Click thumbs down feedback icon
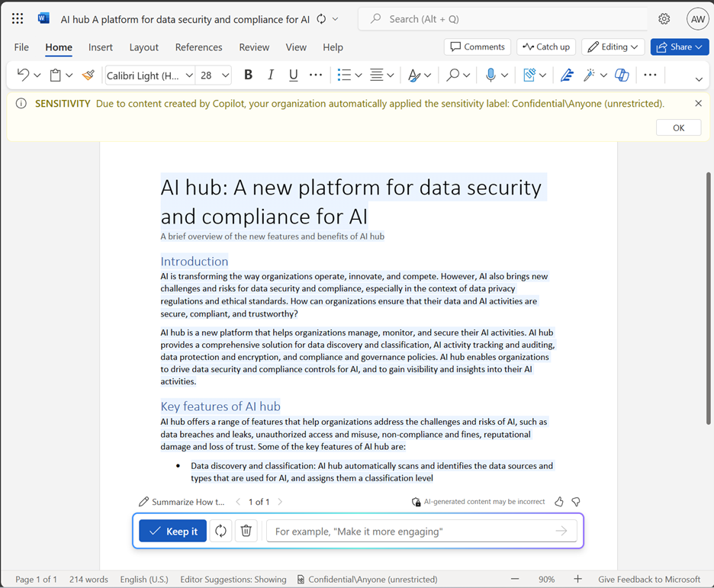714x588 pixels. [x=576, y=502]
